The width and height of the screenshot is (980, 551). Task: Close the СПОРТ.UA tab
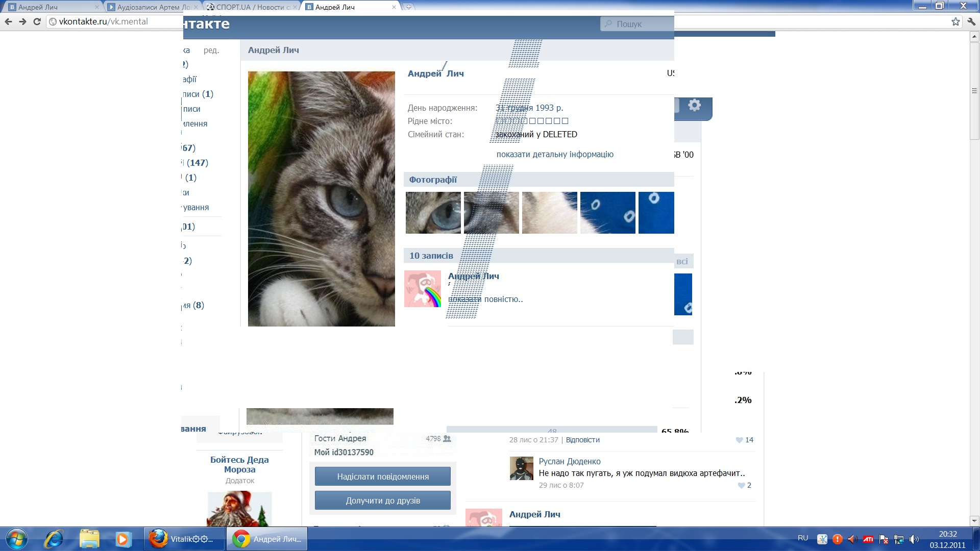click(x=295, y=7)
